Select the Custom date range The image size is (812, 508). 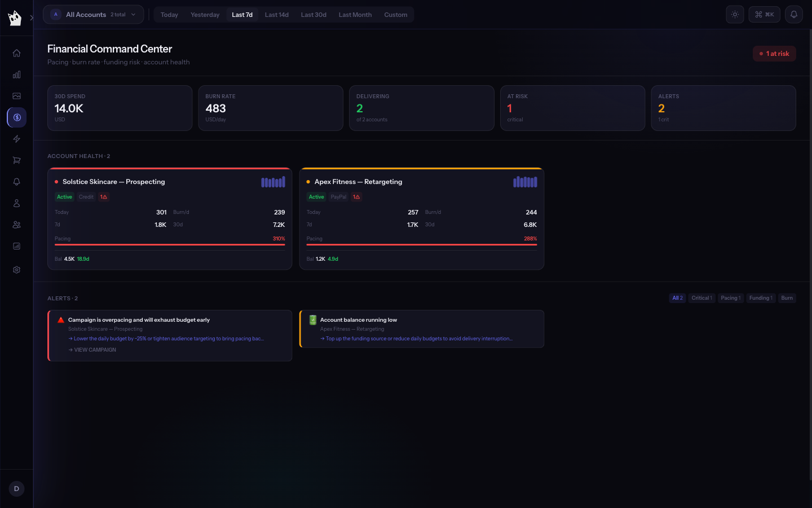pyautogui.click(x=396, y=15)
